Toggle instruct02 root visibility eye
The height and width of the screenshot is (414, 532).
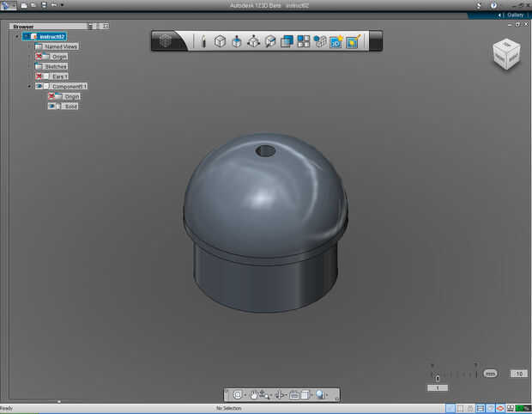[26, 37]
